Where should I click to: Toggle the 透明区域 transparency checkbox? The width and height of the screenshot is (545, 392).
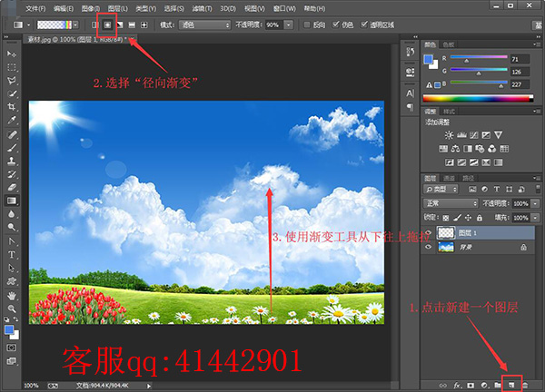click(364, 24)
